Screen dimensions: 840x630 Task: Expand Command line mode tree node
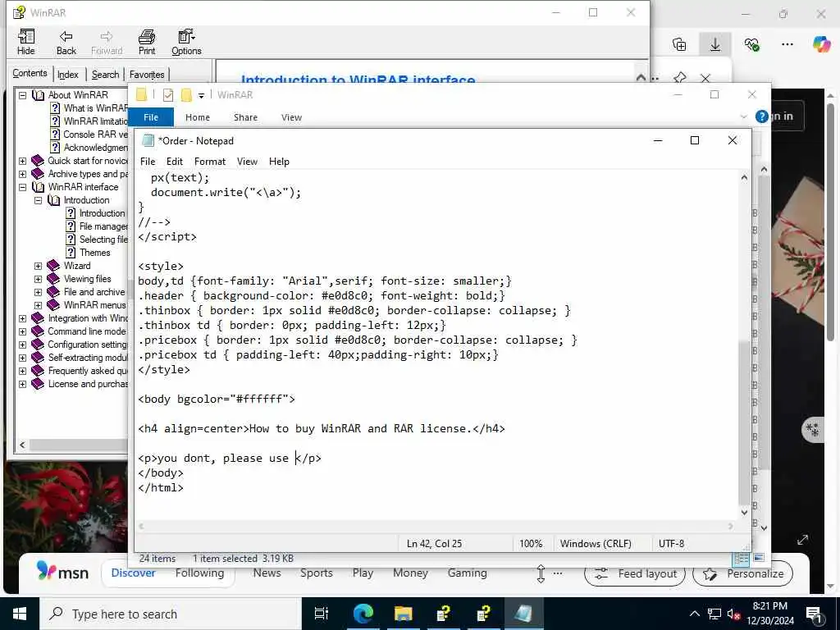(x=22, y=331)
